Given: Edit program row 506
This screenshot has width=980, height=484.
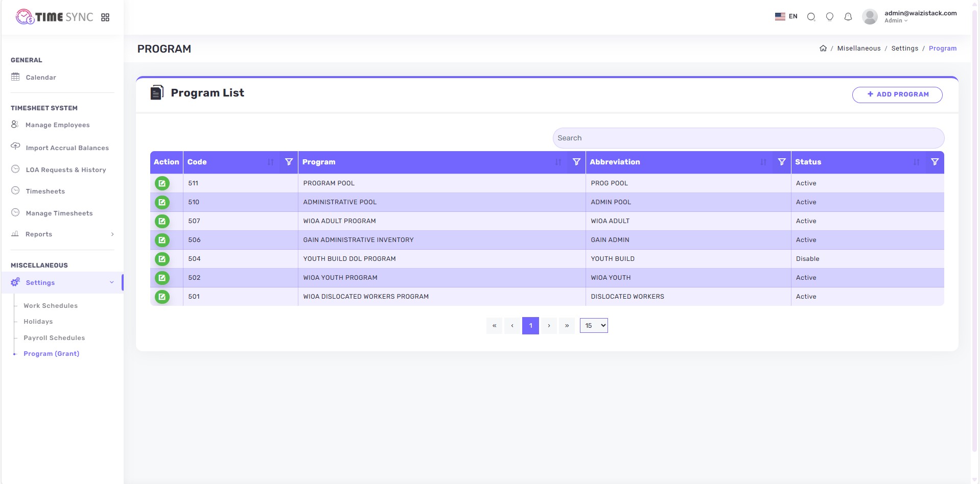Looking at the screenshot, I should click(x=162, y=240).
